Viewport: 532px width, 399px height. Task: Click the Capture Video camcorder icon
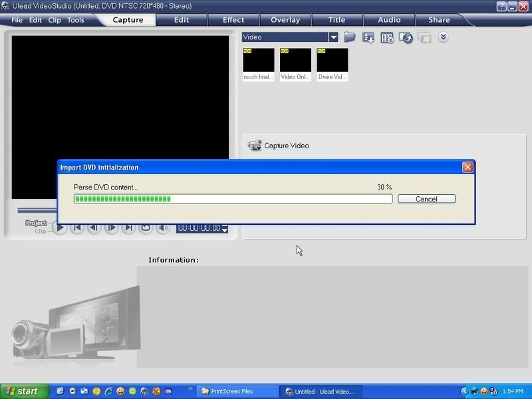[254, 146]
